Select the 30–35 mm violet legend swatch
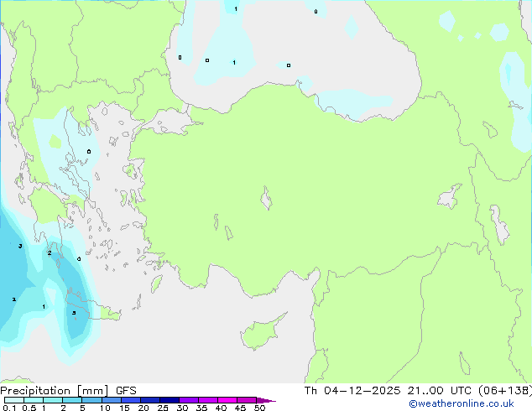This screenshot has width=532, height=411. pos(188,400)
